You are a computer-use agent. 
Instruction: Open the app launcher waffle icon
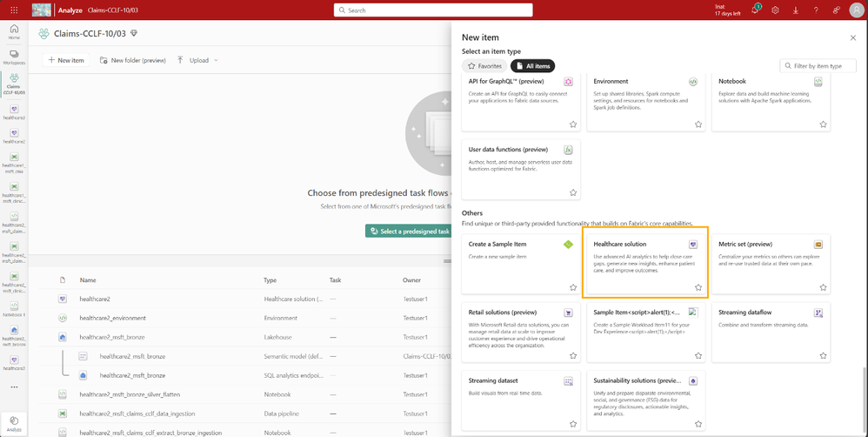tap(14, 10)
